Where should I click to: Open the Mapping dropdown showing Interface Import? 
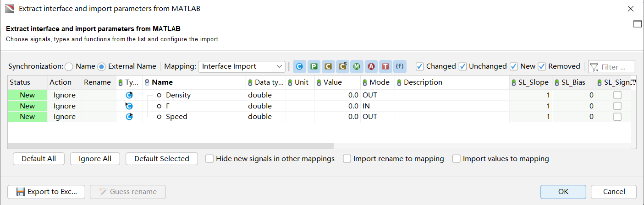pyautogui.click(x=242, y=66)
